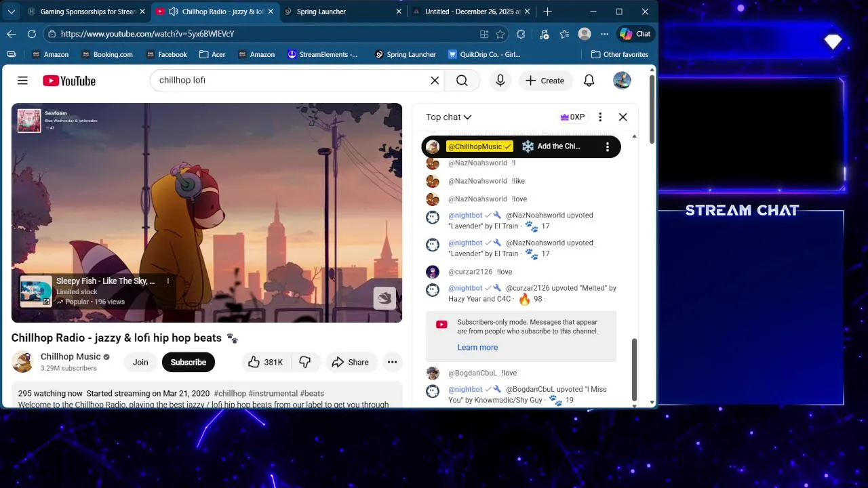
Task: Open the Other favorites folder
Action: (x=620, y=54)
